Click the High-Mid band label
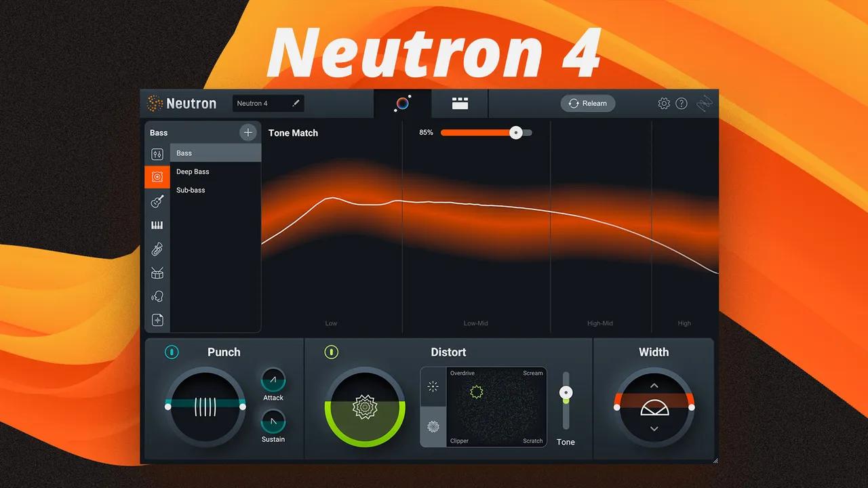868x488 pixels. coord(599,323)
